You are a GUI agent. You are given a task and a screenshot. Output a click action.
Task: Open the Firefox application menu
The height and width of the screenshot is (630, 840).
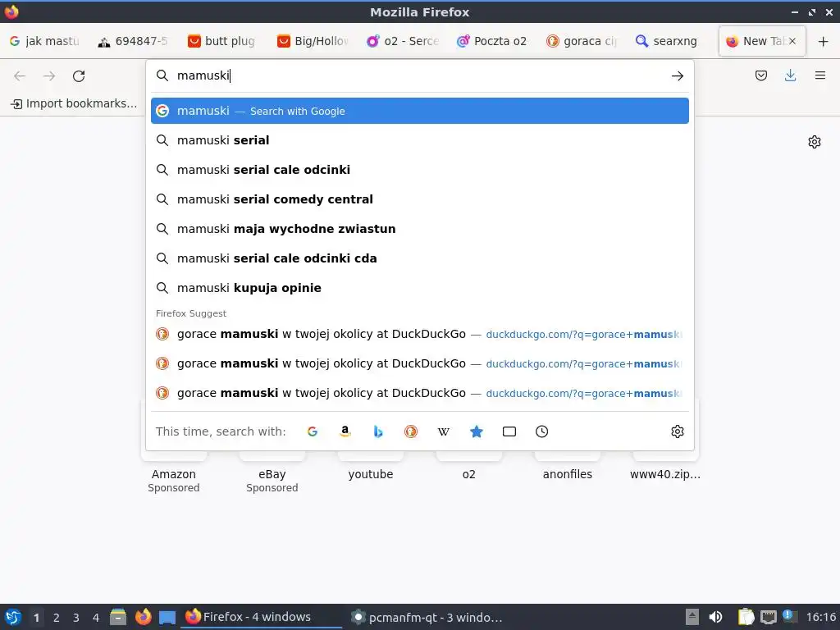pyautogui.click(x=819, y=75)
